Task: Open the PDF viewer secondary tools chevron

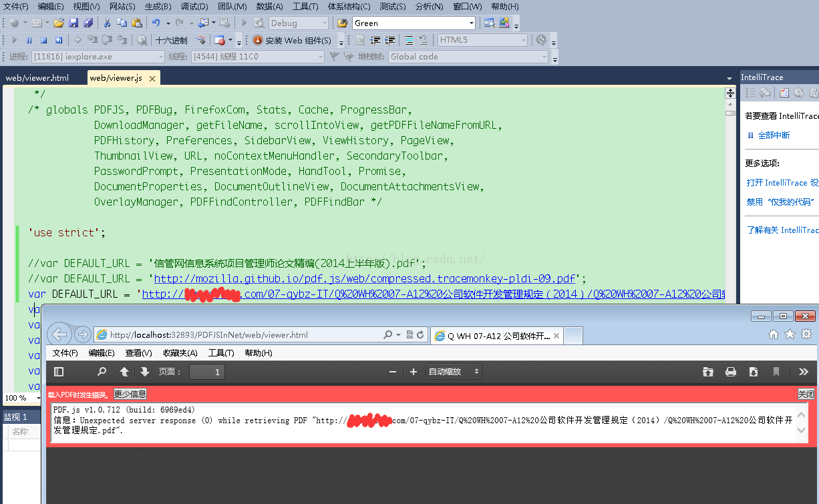Action: 804,372
